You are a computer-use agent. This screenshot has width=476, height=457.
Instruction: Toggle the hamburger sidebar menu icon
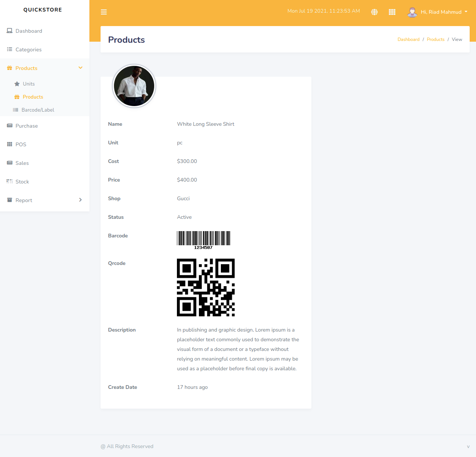[x=104, y=12]
